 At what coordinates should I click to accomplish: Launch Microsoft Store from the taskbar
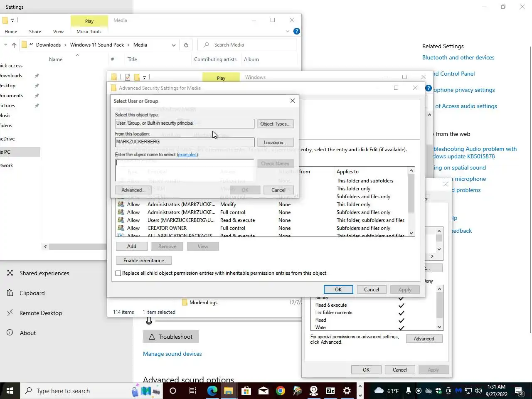pos(246,391)
